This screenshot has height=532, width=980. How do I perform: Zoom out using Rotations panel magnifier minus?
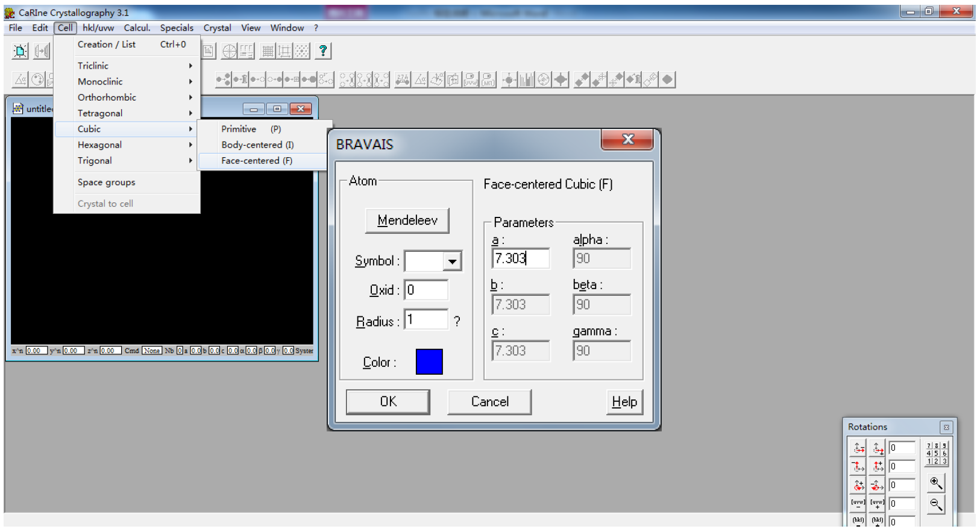tap(936, 504)
